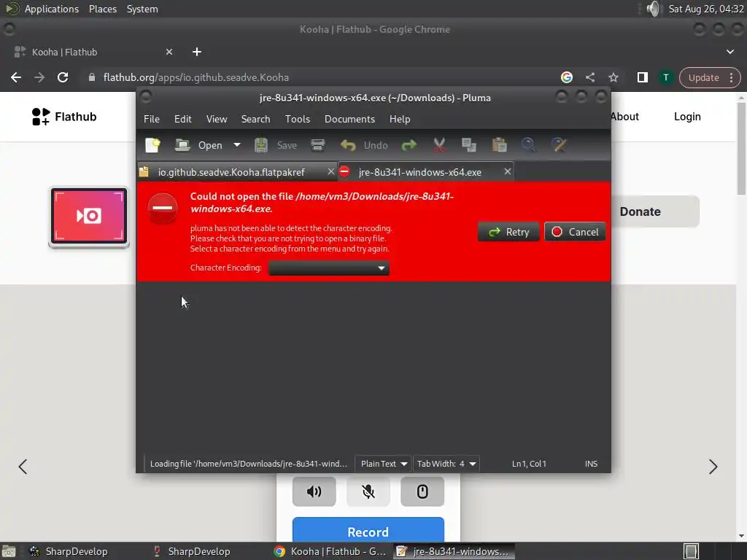Open Chrome profile avatar T

pyautogui.click(x=666, y=77)
